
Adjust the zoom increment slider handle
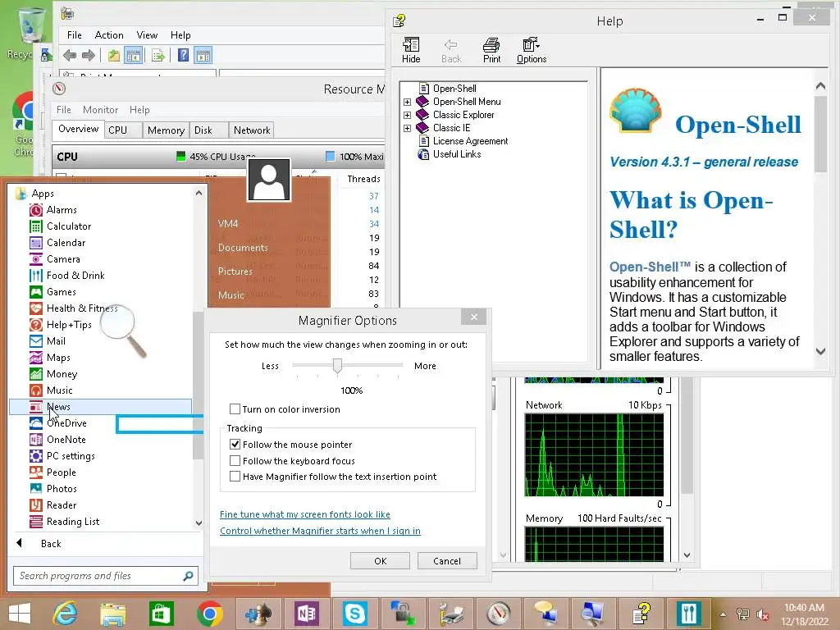click(337, 366)
